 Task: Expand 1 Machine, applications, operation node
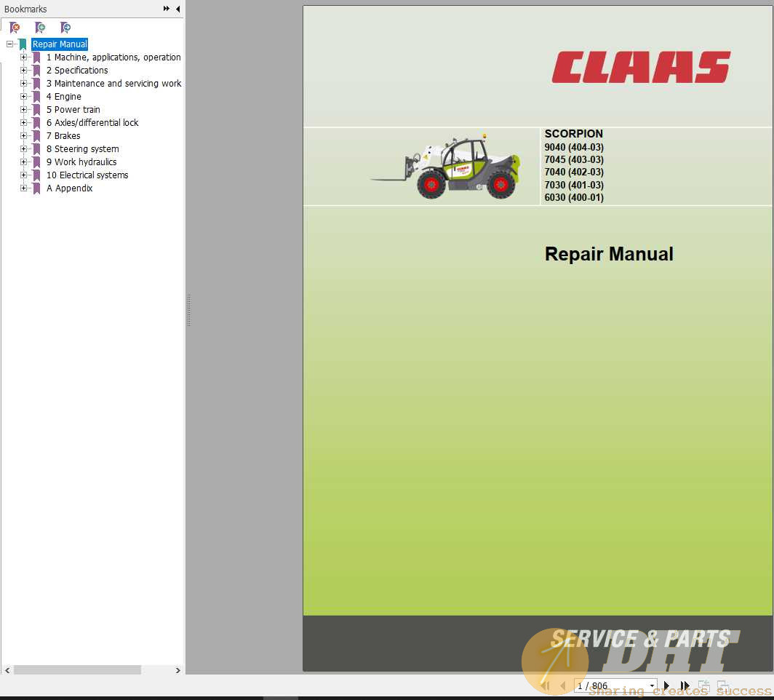click(23, 57)
